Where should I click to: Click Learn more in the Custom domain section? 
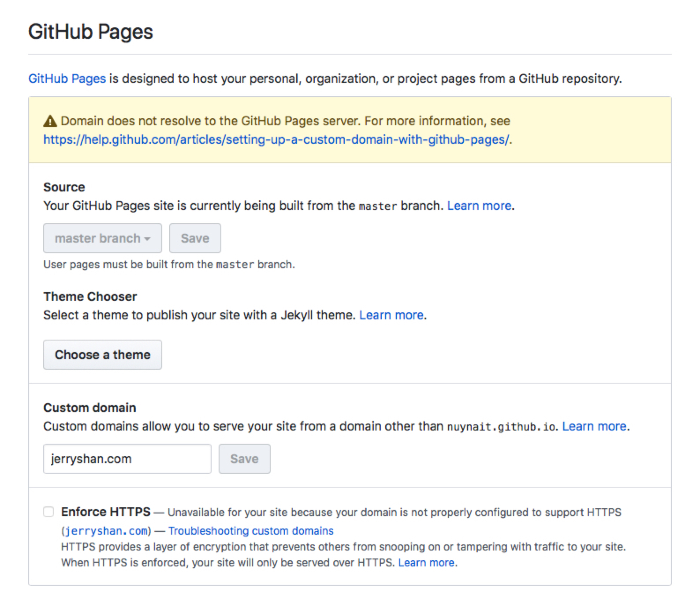click(x=594, y=426)
